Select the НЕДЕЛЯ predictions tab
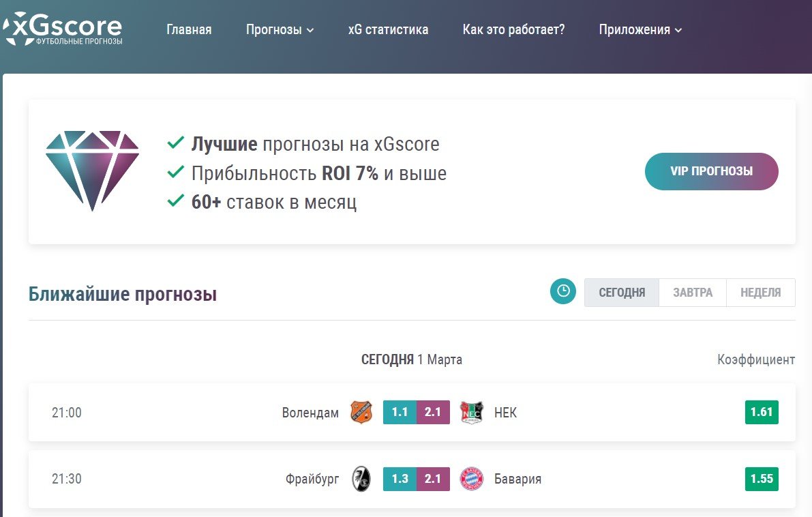This screenshot has width=812, height=517. tap(761, 292)
